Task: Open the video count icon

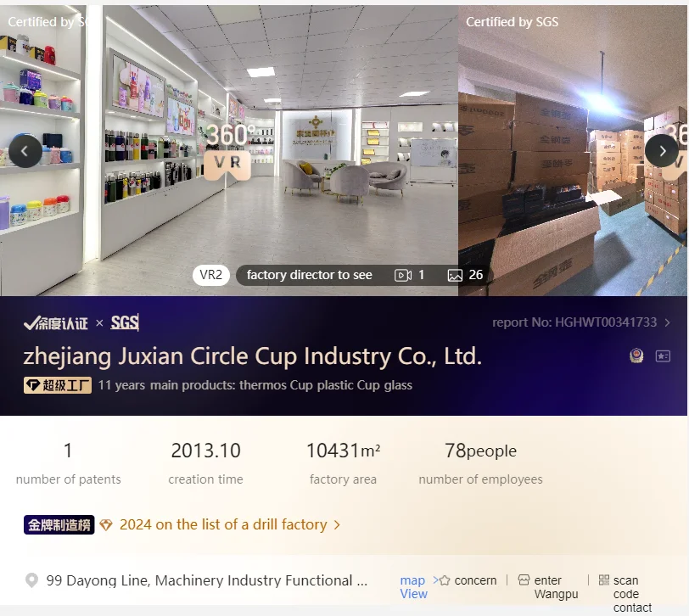Action: pos(403,275)
